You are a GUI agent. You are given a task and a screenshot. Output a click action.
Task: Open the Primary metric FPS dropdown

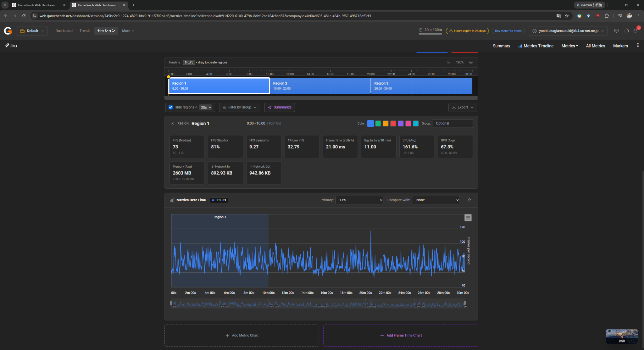(359, 200)
